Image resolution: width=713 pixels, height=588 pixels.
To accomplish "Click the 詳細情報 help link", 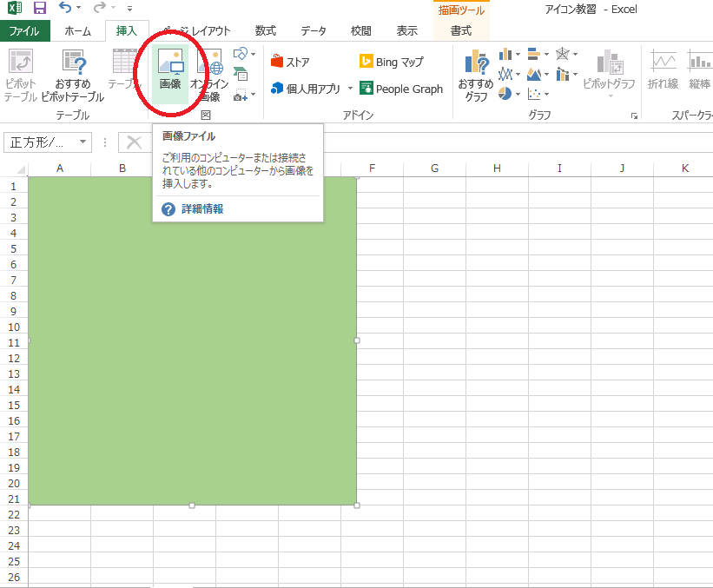I will 203,208.
